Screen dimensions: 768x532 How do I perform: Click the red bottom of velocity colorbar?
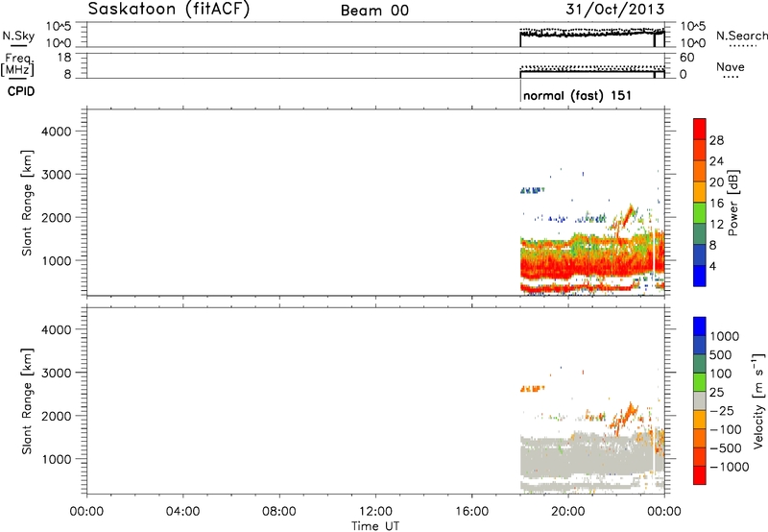click(700, 475)
